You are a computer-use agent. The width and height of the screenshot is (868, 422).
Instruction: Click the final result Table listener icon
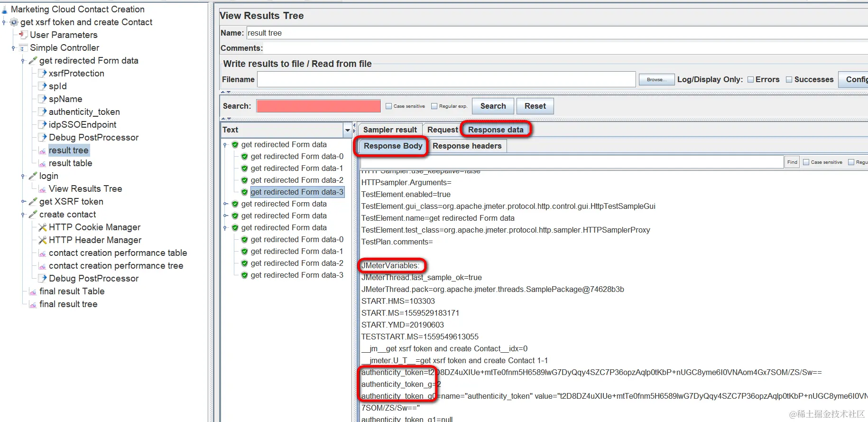[x=33, y=291]
